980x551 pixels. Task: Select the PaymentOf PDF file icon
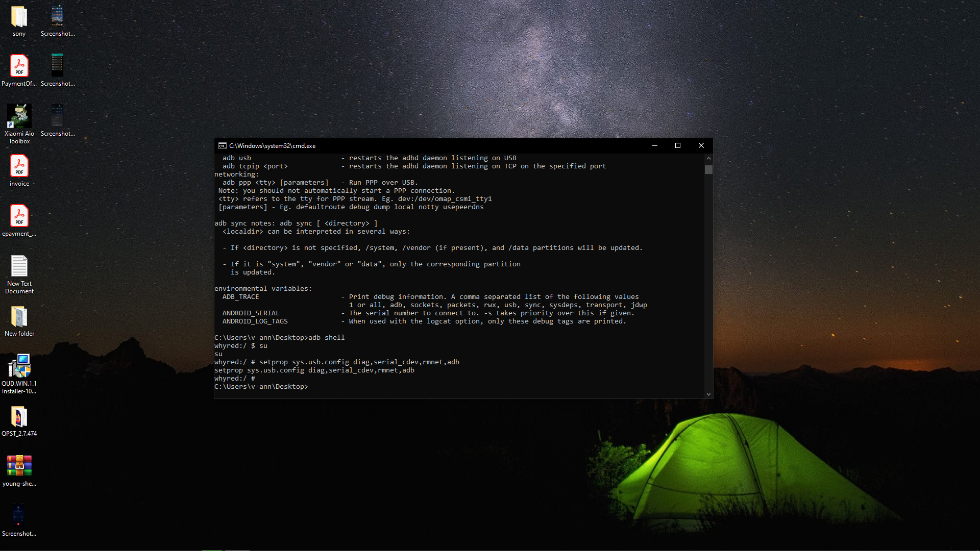(19, 66)
